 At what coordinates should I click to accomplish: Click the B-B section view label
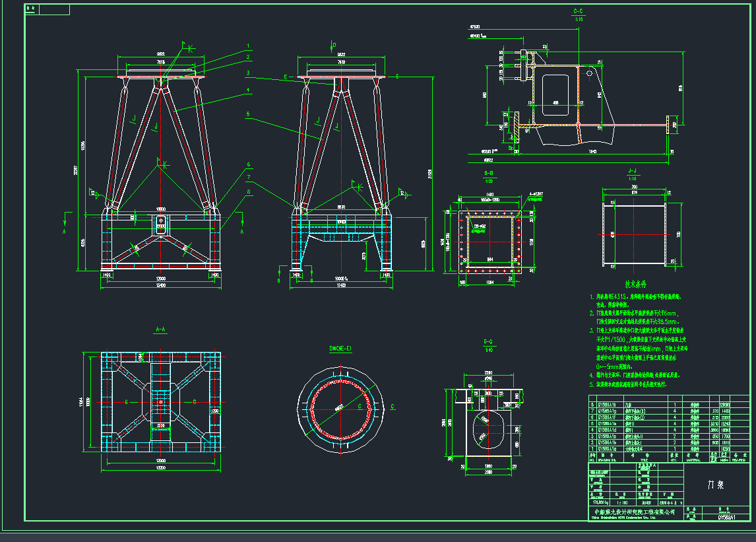(x=489, y=175)
